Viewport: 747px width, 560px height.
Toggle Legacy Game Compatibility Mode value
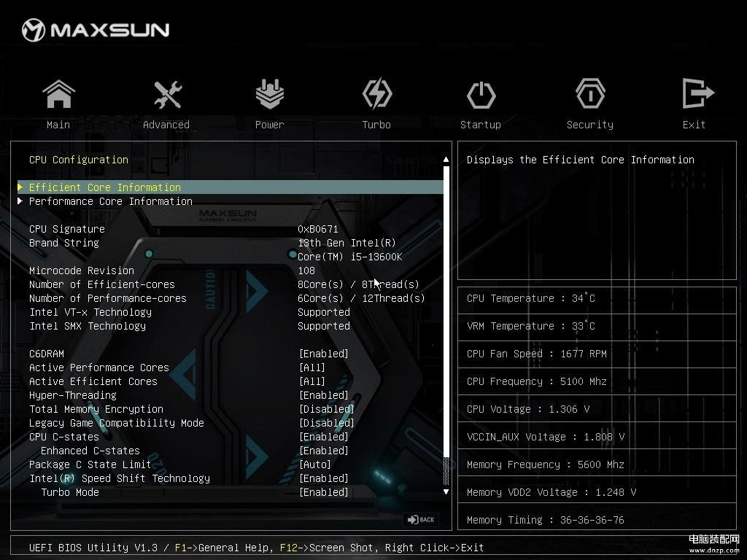tap(326, 423)
